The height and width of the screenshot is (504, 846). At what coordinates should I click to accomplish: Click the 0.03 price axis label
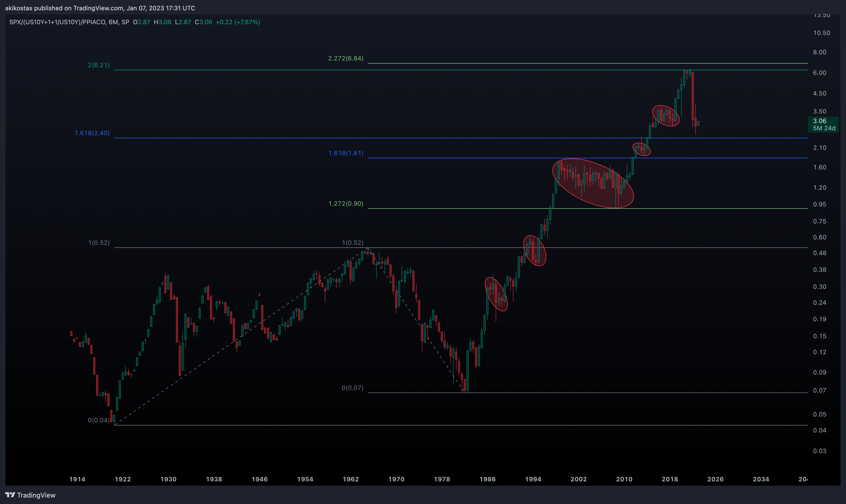click(x=819, y=451)
